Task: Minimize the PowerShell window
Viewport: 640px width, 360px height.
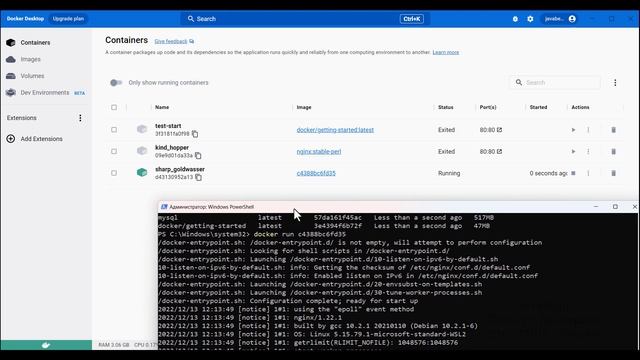Action: pyautogui.click(x=596, y=207)
